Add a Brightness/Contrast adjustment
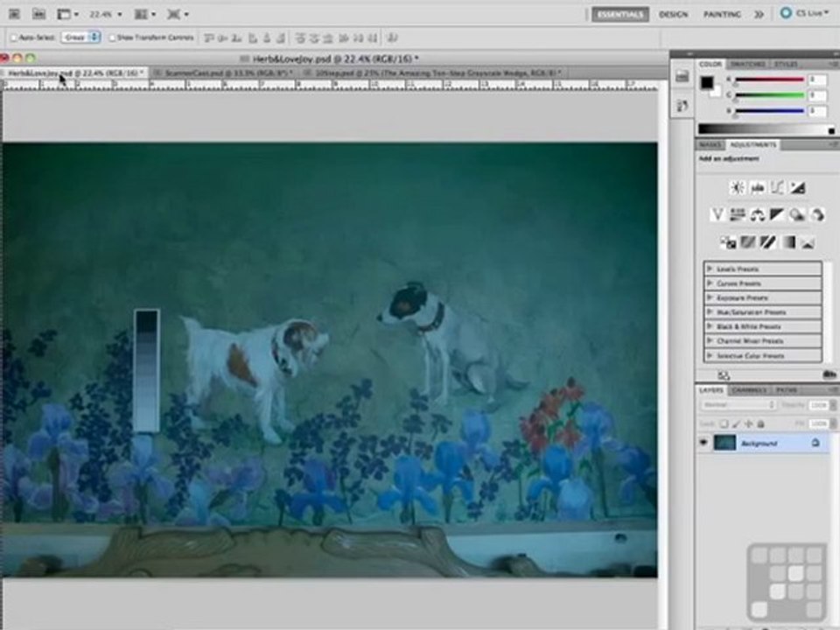This screenshot has width=840, height=630. 737,187
